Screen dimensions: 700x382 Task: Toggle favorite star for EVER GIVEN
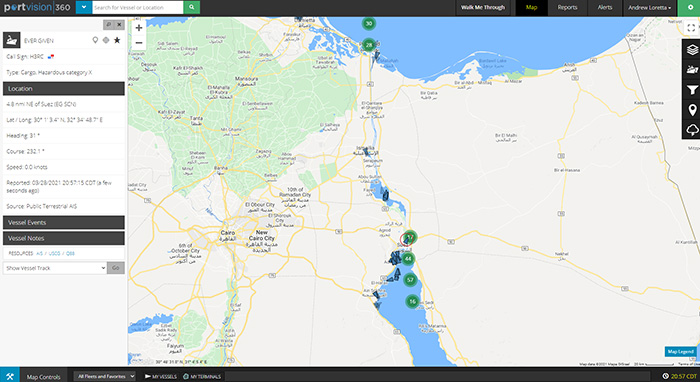(117, 40)
